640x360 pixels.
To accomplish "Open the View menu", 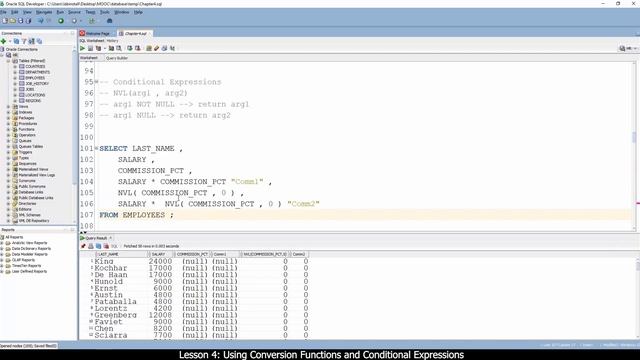I will pyautogui.click(x=27, y=12).
